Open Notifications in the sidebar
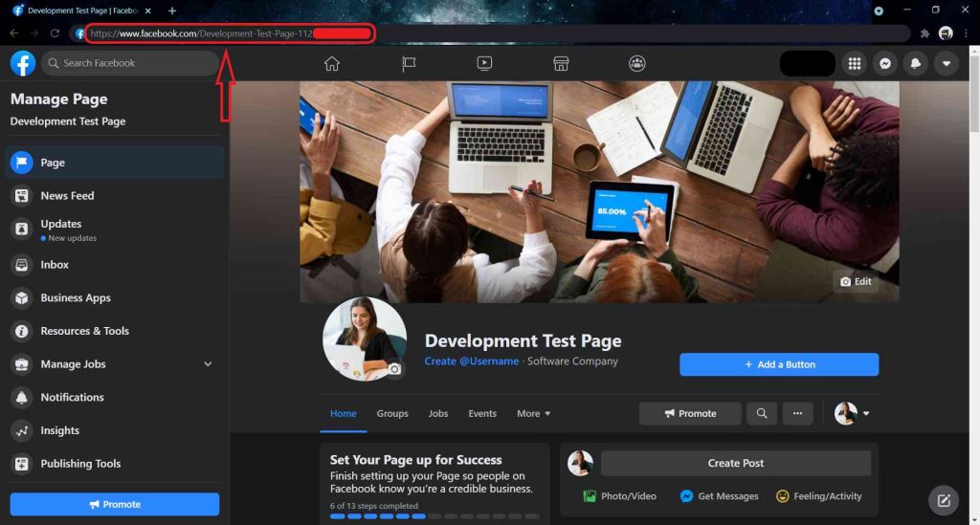 (x=115, y=397)
